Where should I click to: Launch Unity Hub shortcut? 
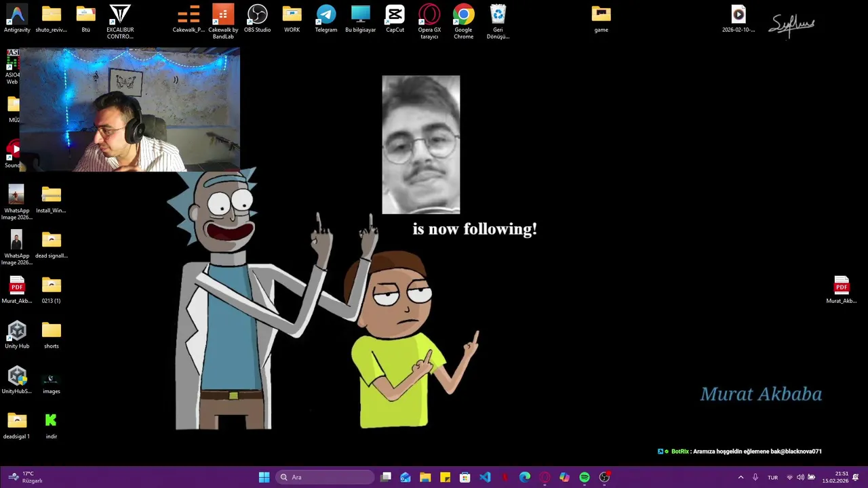17,335
